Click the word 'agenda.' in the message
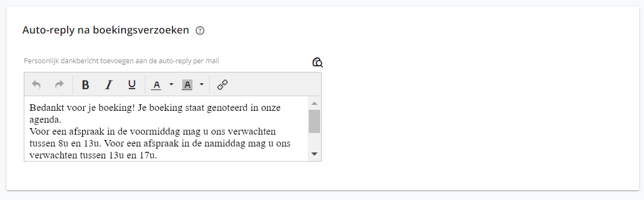 45,121
